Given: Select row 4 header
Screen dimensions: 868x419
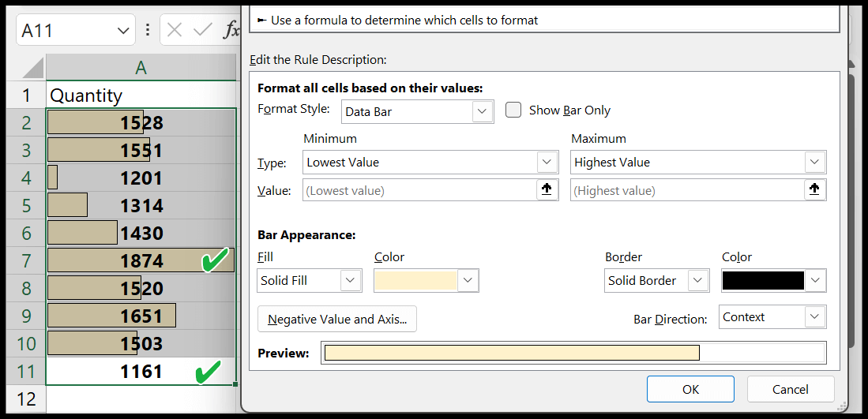Looking at the screenshot, I should click(26, 178).
